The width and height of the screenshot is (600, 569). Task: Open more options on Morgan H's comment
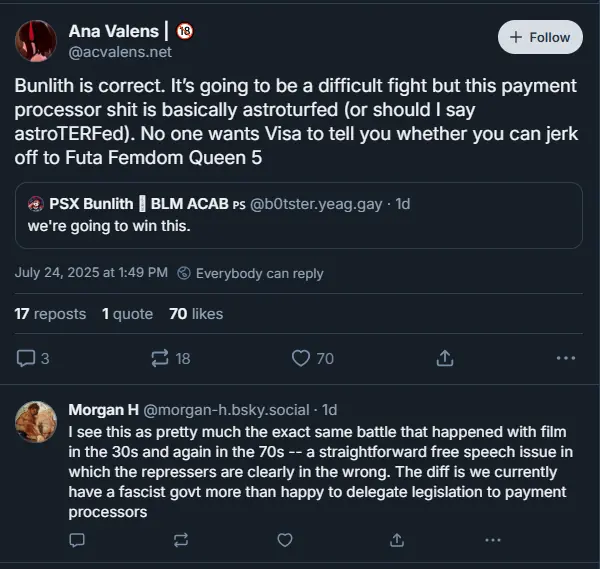492,539
